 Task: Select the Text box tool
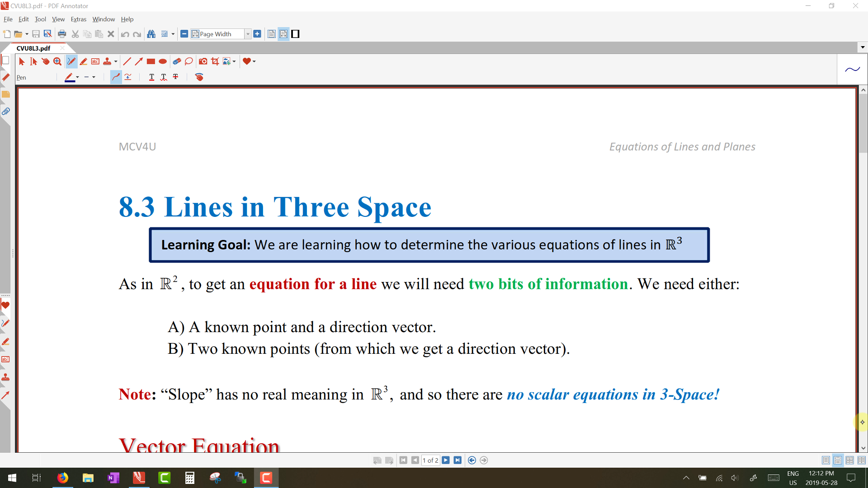click(x=95, y=61)
